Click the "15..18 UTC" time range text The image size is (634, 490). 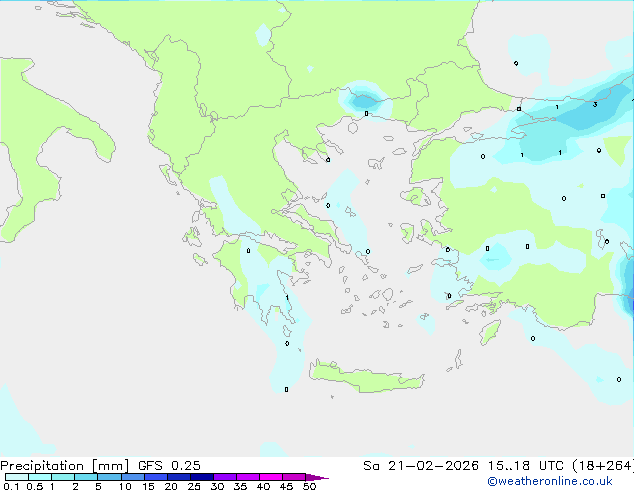coord(525,466)
